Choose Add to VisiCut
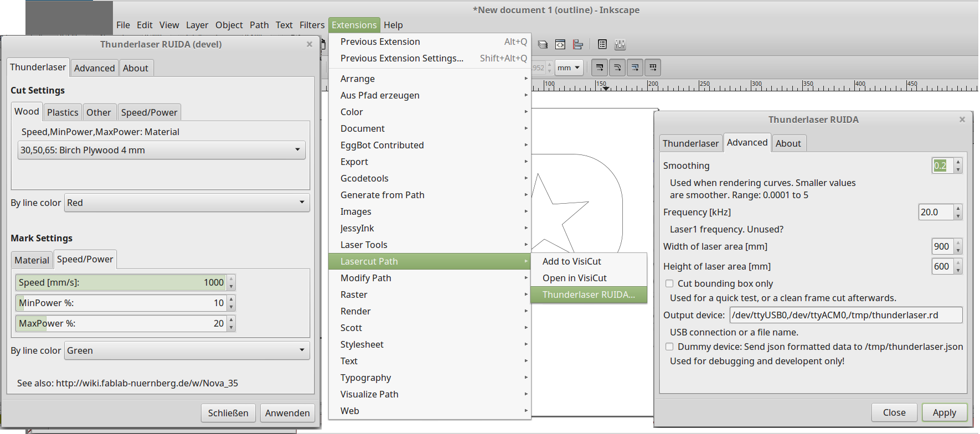The image size is (980, 434). 589,261
